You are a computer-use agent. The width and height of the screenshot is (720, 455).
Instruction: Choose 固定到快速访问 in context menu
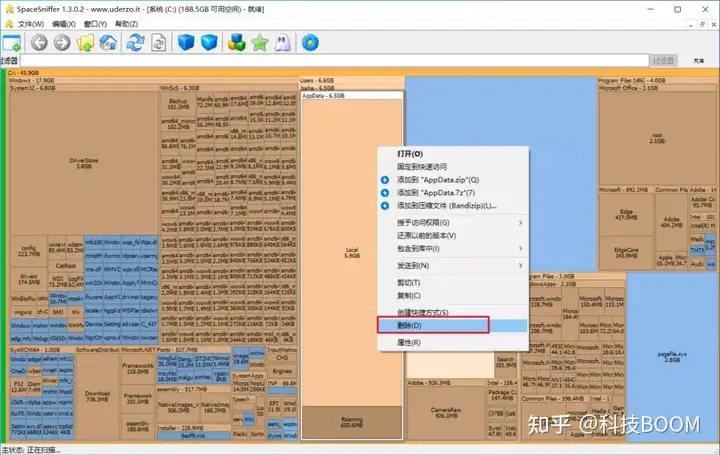(453, 167)
